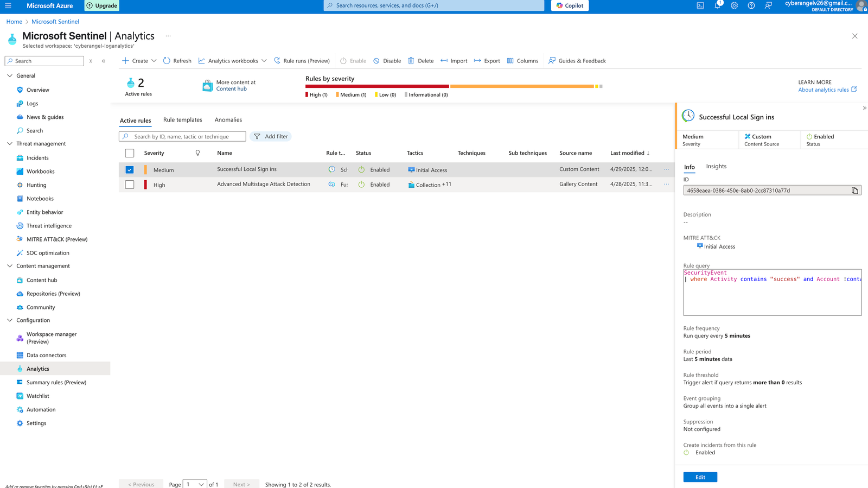The height and width of the screenshot is (488, 868).
Task: Open Content hub link near rule count
Action: click(x=231, y=89)
